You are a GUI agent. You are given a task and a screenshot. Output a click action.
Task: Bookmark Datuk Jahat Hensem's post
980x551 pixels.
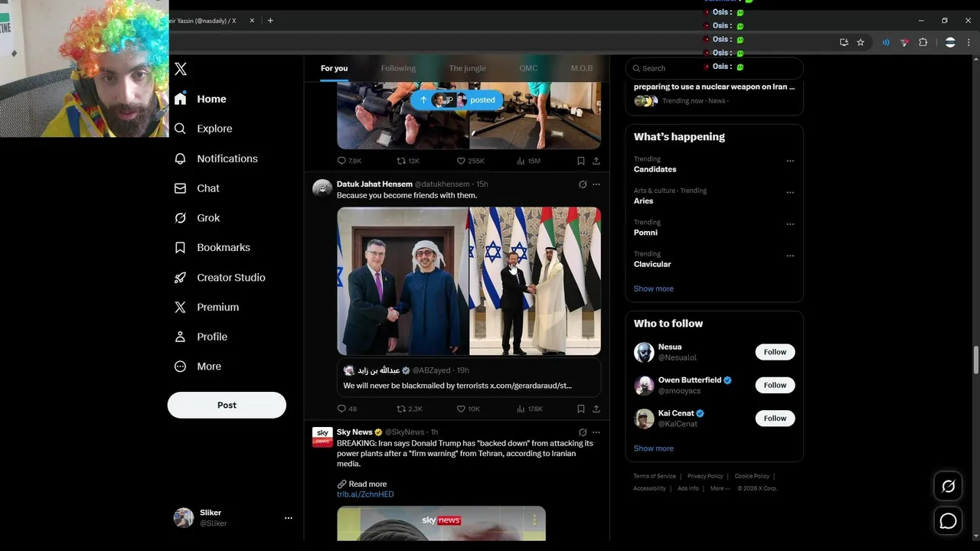pyautogui.click(x=581, y=409)
